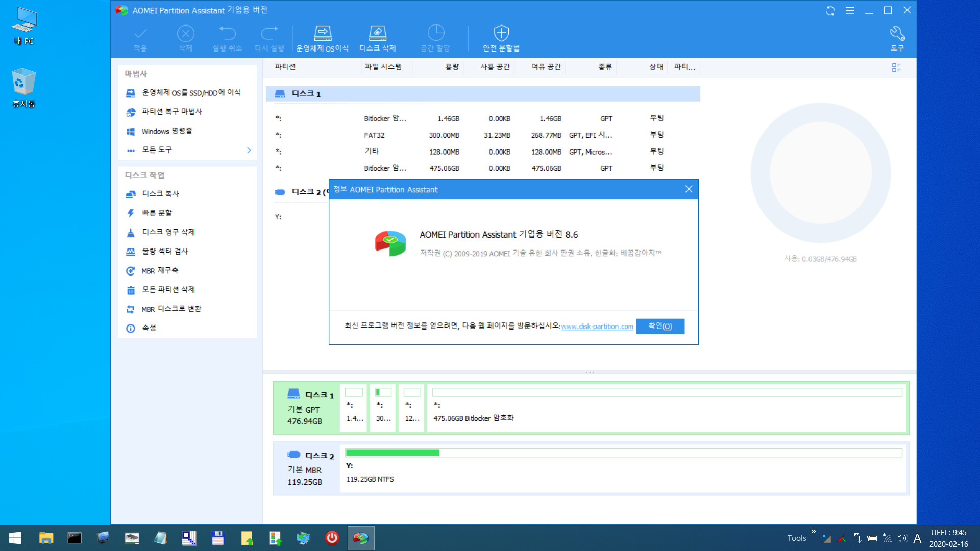Open the Windows Start button

[x=15, y=538]
